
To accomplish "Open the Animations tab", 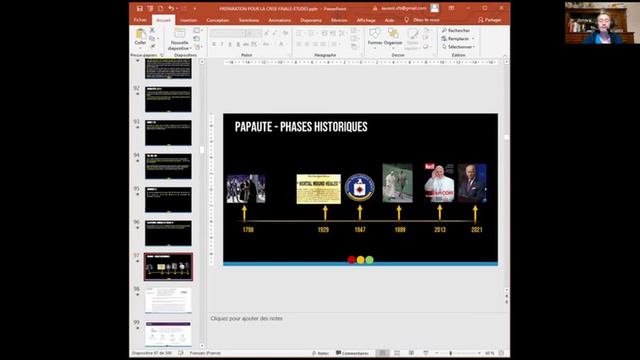I will click(280, 20).
